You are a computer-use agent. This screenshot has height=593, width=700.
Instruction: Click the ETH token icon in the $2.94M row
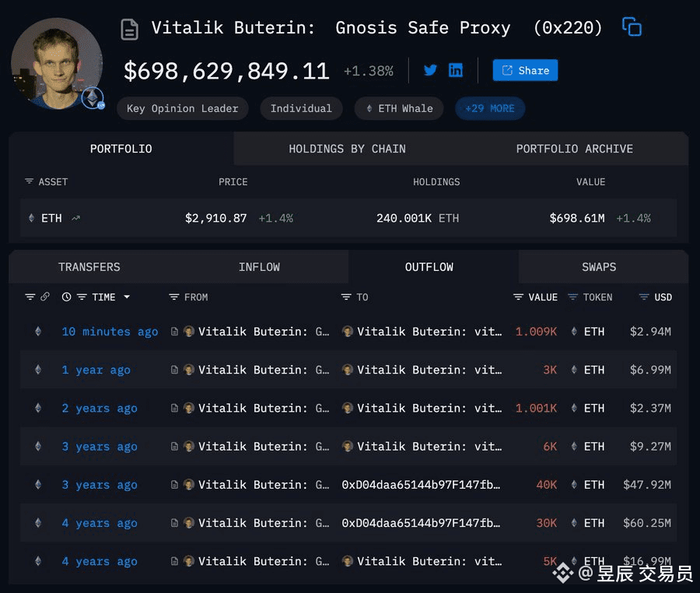[574, 332]
